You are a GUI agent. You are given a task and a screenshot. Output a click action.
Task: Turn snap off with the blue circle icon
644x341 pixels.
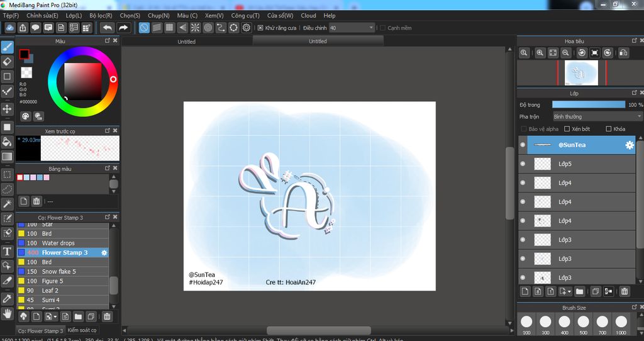pyautogui.click(x=144, y=28)
